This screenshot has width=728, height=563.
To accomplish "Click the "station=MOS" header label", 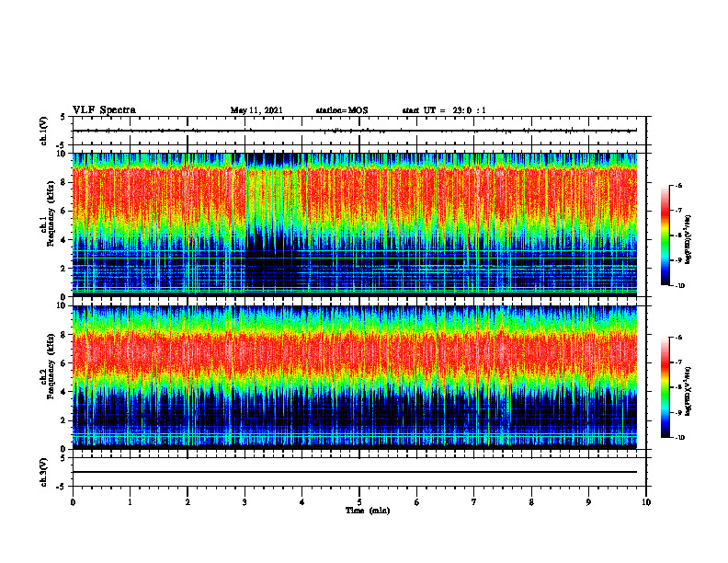I will click(x=342, y=110).
